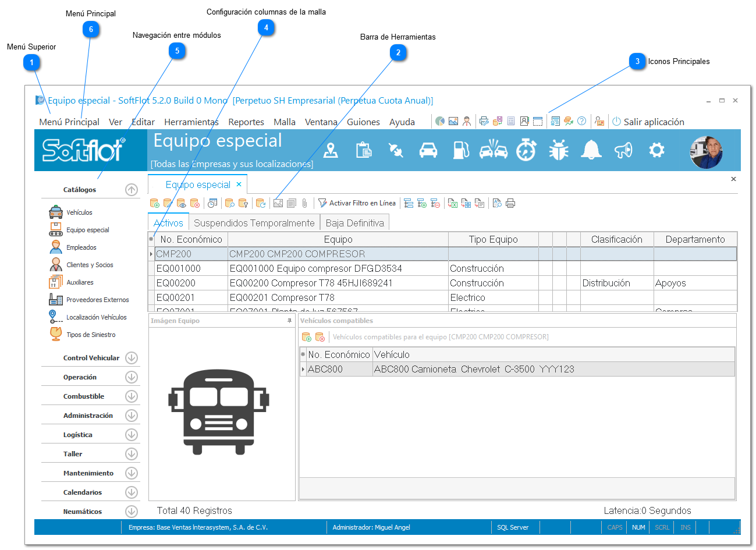The height and width of the screenshot is (550, 756).
Task: Click the filter database funnel icon
Action: tap(243, 203)
